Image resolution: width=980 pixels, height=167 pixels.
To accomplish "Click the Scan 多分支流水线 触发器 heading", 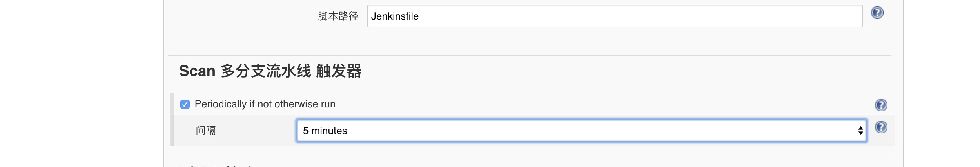I will click(x=270, y=71).
